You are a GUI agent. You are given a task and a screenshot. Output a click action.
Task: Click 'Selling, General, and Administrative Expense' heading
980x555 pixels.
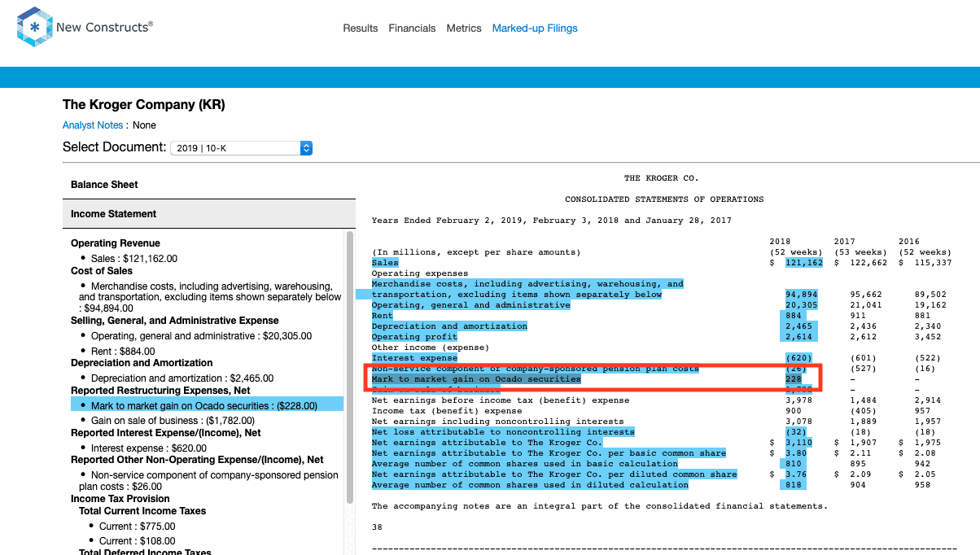pyautogui.click(x=175, y=321)
